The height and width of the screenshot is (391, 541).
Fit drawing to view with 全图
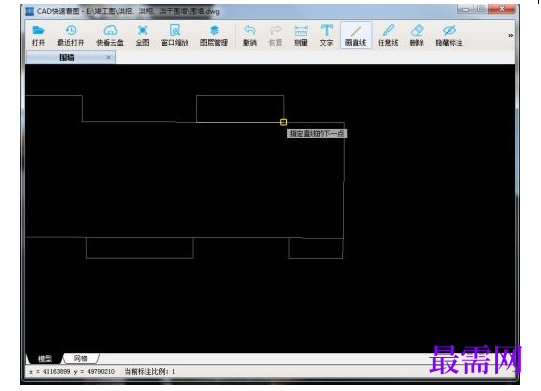click(x=142, y=35)
